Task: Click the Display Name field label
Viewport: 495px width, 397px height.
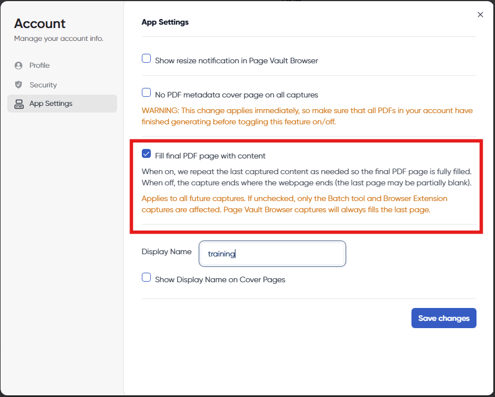Action: pyautogui.click(x=166, y=252)
